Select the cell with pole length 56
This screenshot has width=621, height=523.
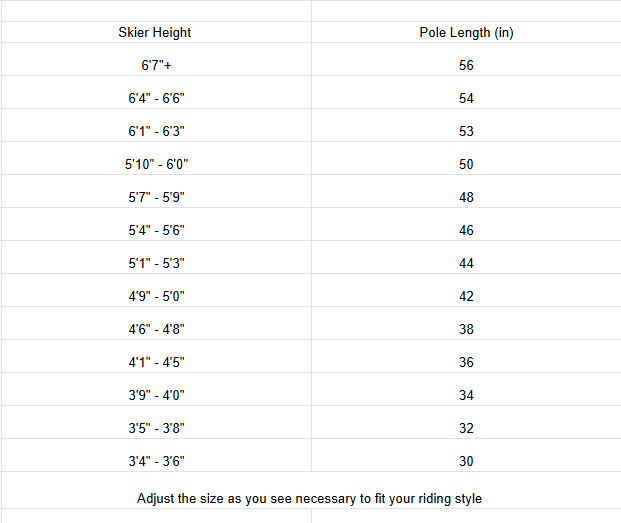click(x=466, y=65)
